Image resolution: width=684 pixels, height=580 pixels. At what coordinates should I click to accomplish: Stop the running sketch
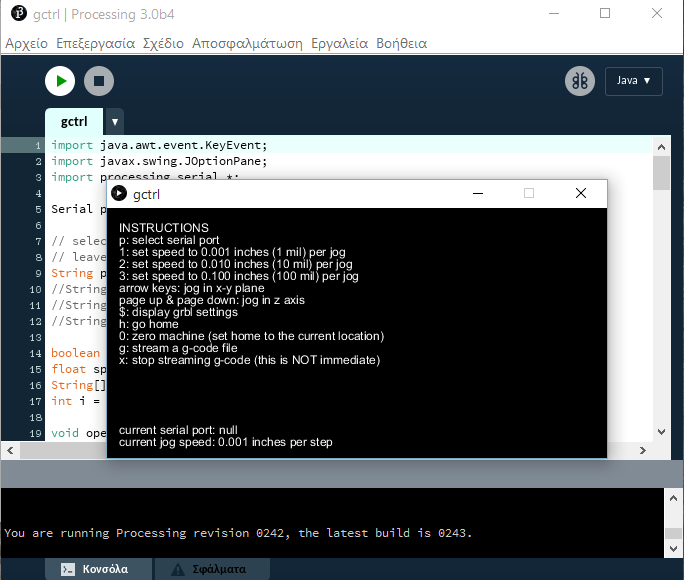click(99, 81)
